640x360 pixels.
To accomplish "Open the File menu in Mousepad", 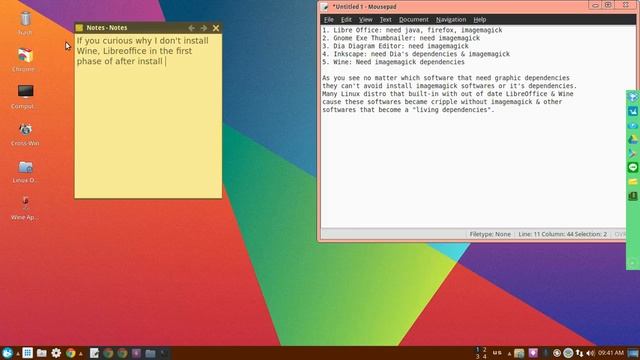I will (329, 20).
